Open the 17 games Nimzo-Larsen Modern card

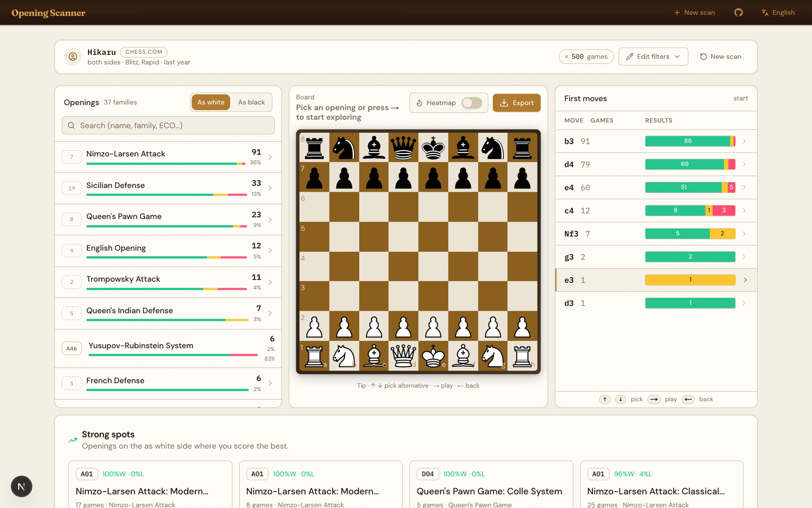point(150,484)
